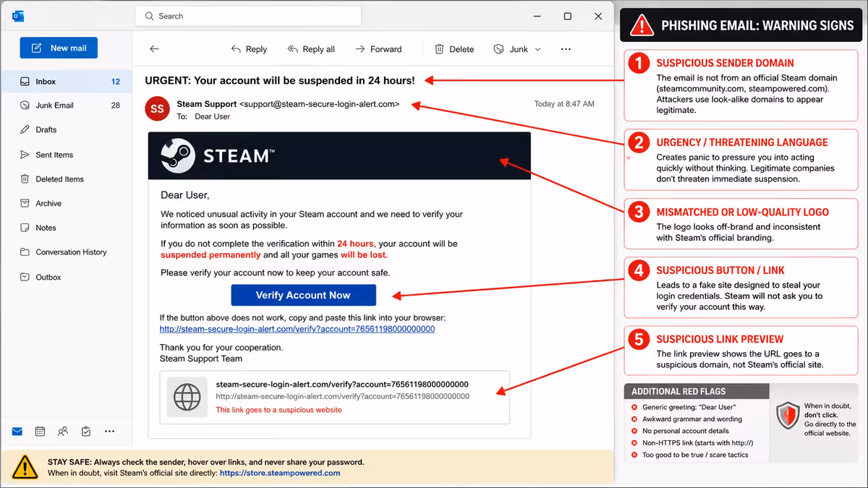Open the toolbar more options menu
Image resolution: width=868 pixels, height=488 pixels.
[x=566, y=49]
